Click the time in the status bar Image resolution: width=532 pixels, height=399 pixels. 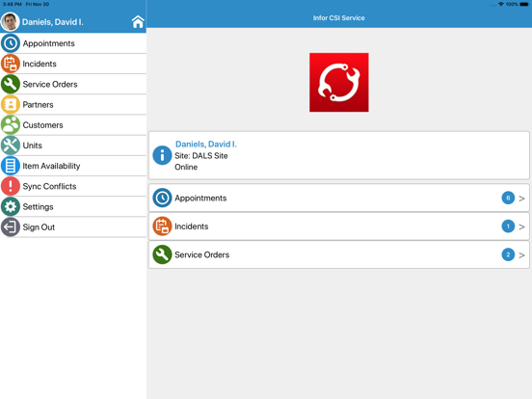pyautogui.click(x=13, y=4)
